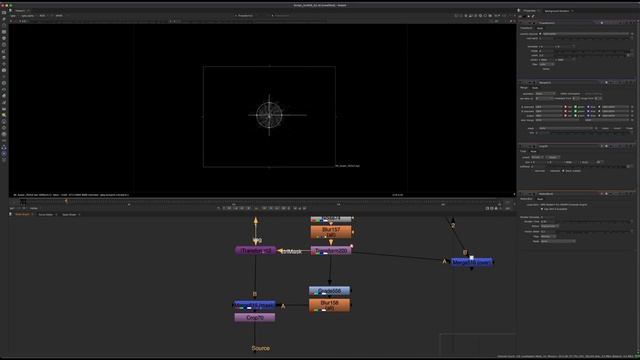The width and height of the screenshot is (640, 360).
Task: Select the Crop70 node
Action: click(x=255, y=318)
